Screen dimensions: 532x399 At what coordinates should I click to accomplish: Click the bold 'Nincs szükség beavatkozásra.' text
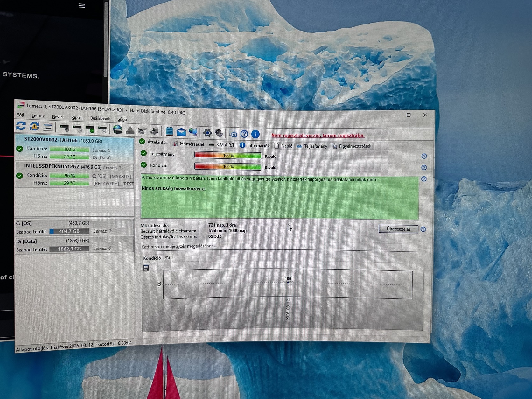(174, 189)
